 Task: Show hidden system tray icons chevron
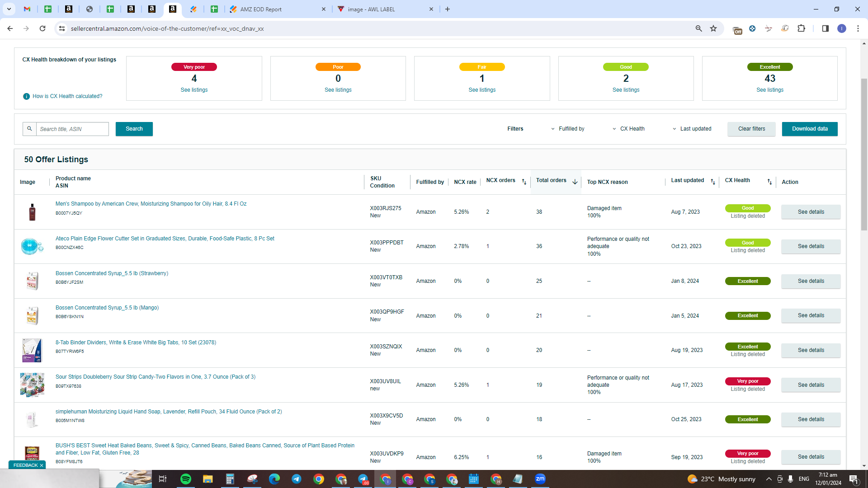pos(769,479)
